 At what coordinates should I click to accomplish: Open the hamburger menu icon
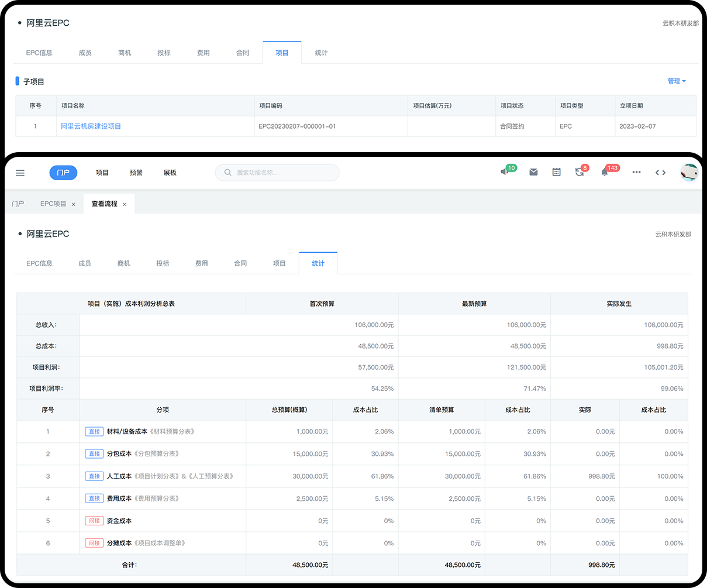click(x=20, y=173)
